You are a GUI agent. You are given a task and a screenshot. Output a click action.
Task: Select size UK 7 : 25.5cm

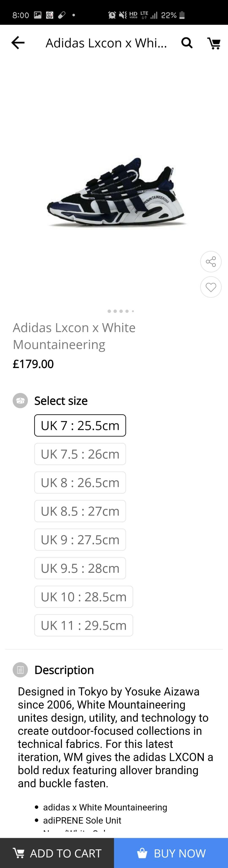pyautogui.click(x=80, y=425)
